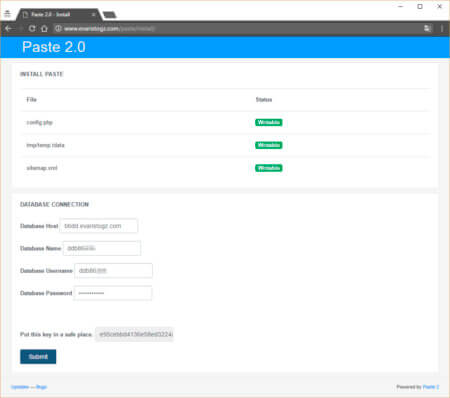Click the browser back arrow
450x398 pixels.
point(9,29)
